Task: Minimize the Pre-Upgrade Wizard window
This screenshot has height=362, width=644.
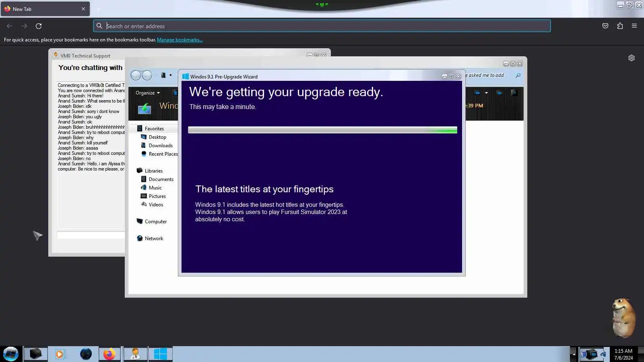Action: pyautogui.click(x=444, y=76)
